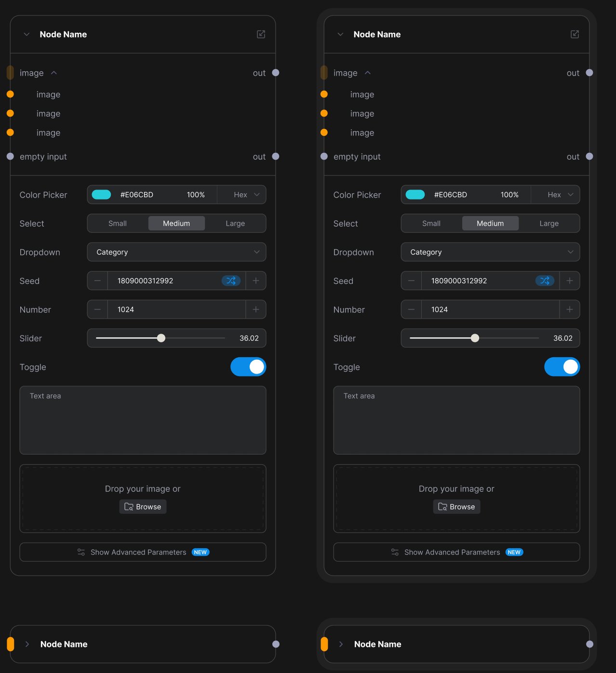Turn off the Toggle switch in unselected node
Screen dimensions: 616x673
pos(248,367)
